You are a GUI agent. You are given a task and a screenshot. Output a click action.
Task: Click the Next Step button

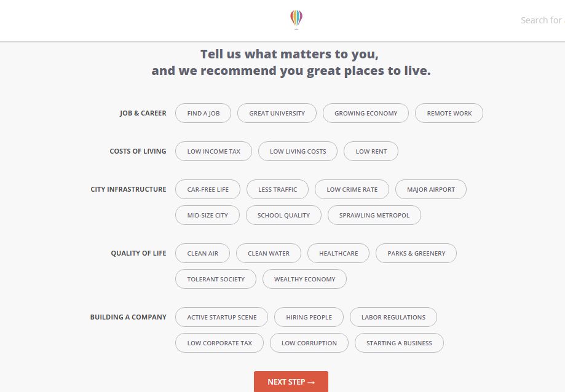click(291, 382)
